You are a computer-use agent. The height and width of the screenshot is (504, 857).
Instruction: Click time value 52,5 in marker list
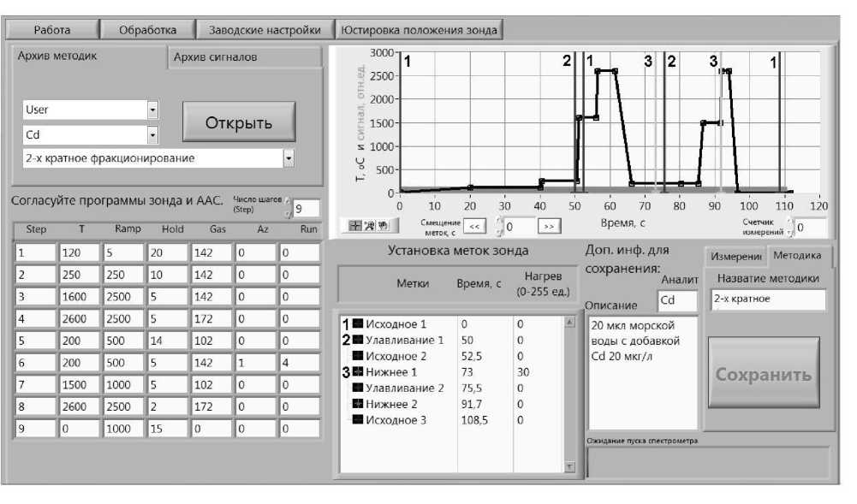click(x=472, y=356)
